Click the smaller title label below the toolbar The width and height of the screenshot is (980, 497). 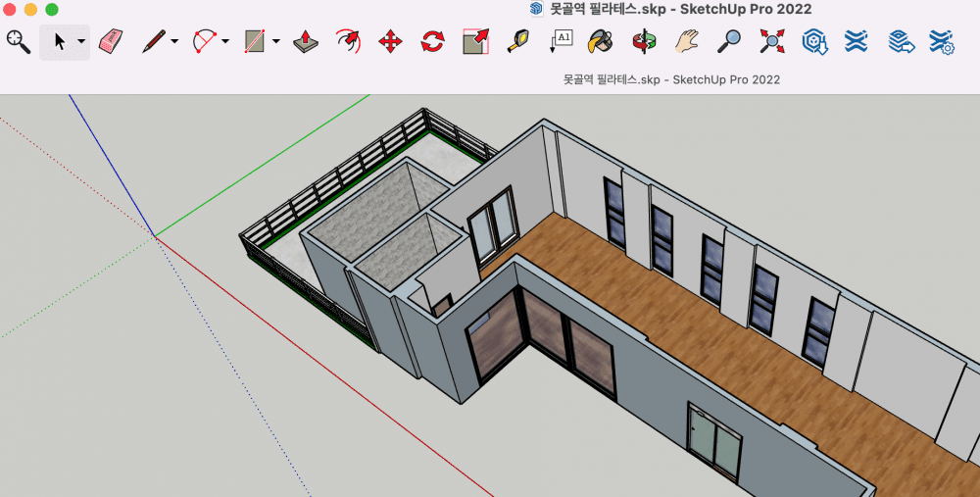tap(672, 79)
